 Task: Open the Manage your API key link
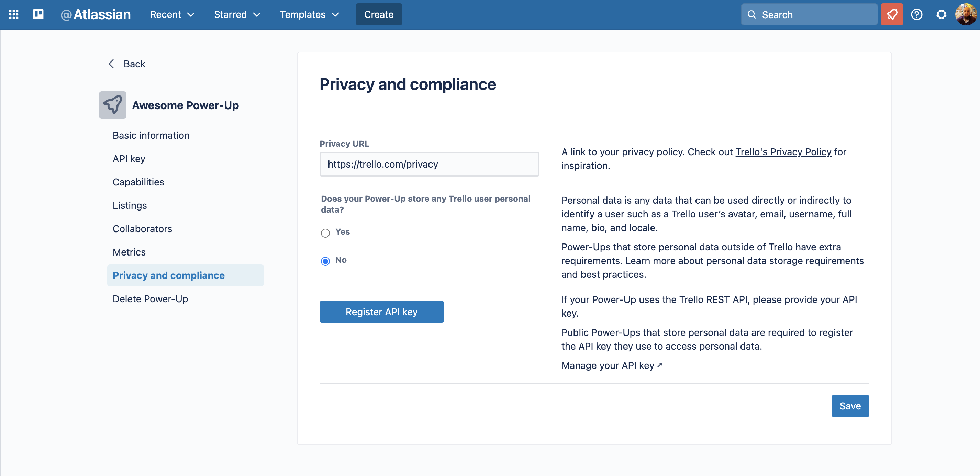click(x=608, y=365)
